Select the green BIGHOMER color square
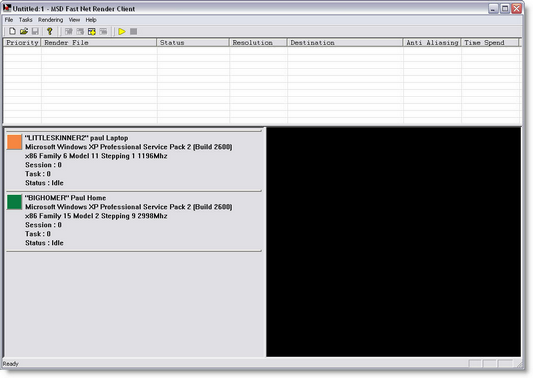The width and height of the screenshot is (533, 378). pyautogui.click(x=14, y=202)
